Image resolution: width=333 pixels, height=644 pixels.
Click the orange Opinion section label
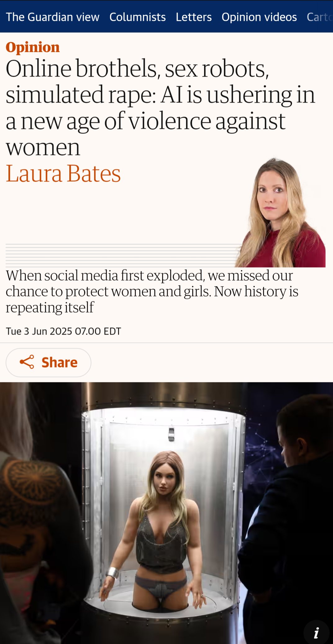33,47
